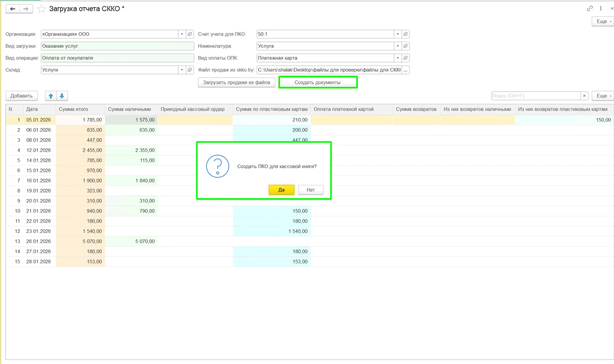This screenshot has width=614, height=364.
Task: Close the form with the x button
Action: [x=611, y=8]
